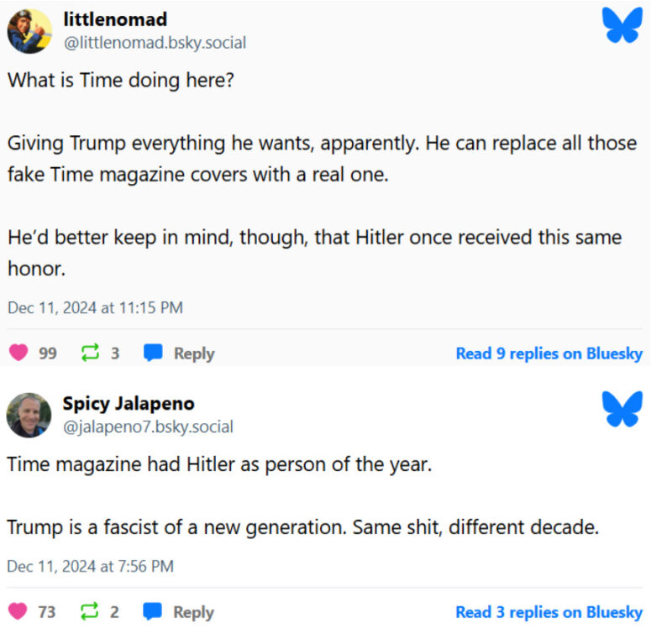Viewport: 672px width, 639px height.
Task: Click the reply speech bubble on littlenomad's post
Action: [152, 354]
